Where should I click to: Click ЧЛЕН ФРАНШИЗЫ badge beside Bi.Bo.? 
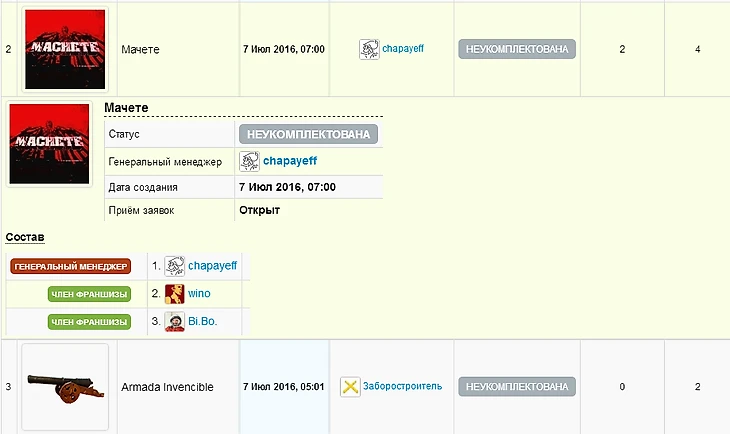(89, 322)
